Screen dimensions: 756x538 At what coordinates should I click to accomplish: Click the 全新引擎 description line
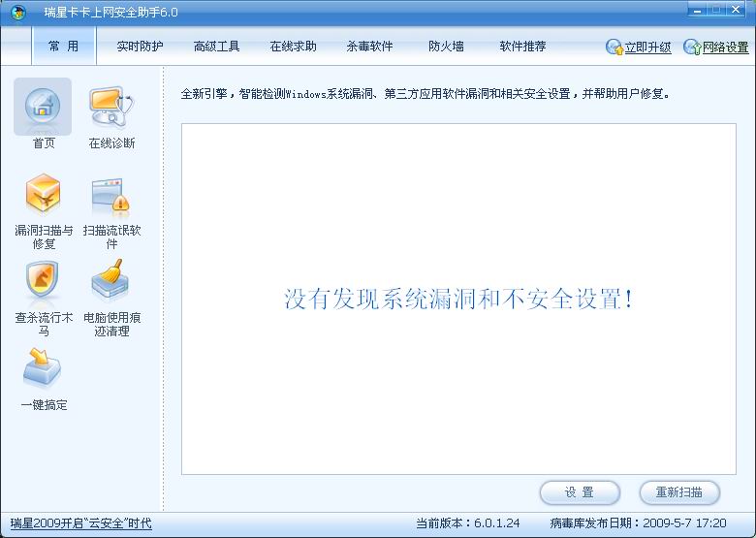click(x=425, y=93)
